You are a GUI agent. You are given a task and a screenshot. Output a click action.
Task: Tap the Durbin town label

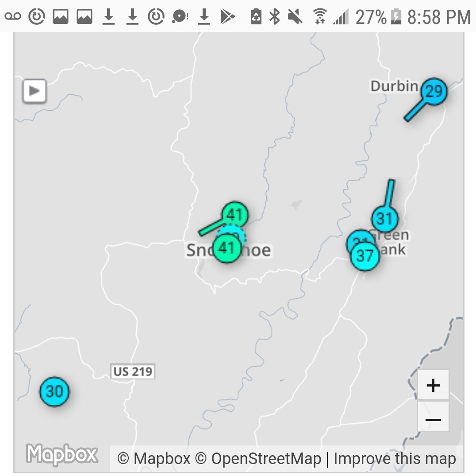(394, 86)
